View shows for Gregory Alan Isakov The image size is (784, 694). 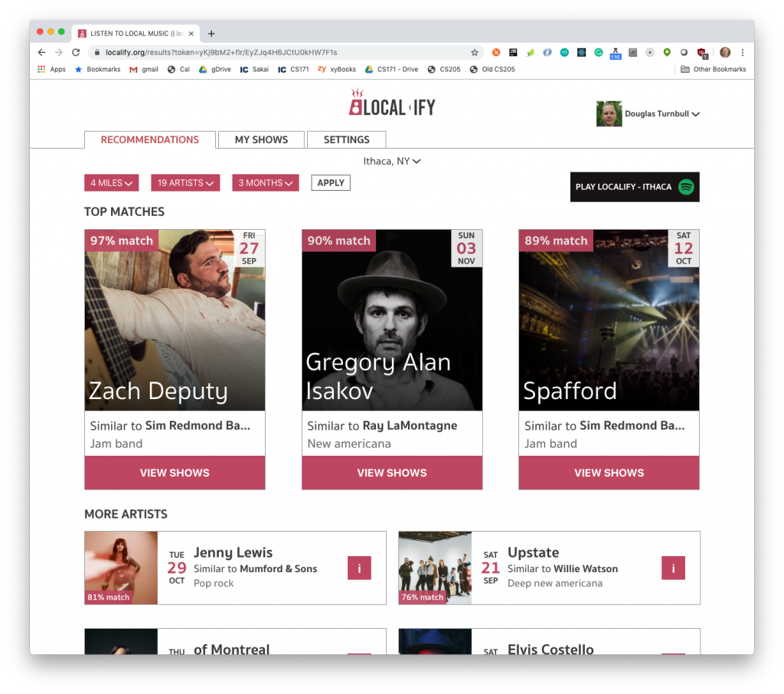coord(392,473)
